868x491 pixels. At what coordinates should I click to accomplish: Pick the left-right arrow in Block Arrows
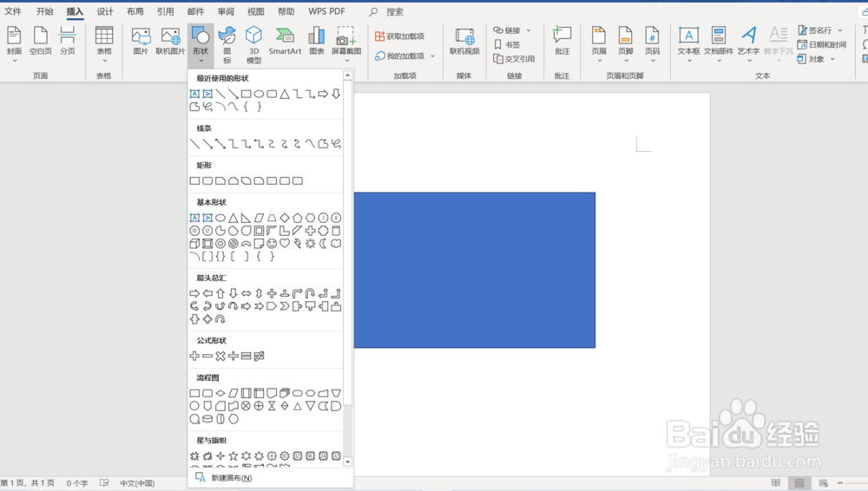click(x=246, y=293)
